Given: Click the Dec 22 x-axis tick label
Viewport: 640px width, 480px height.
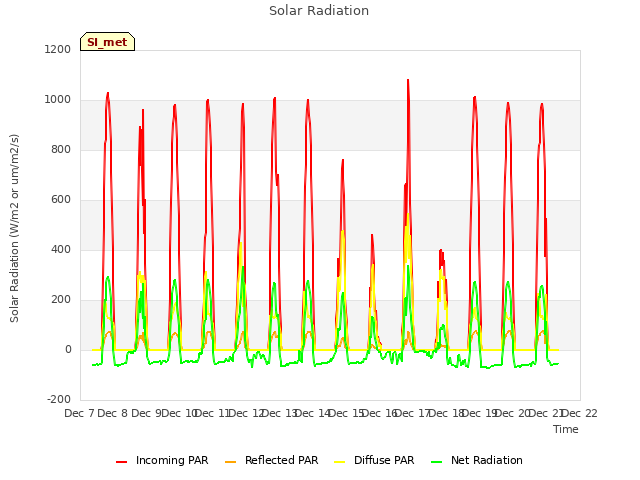Looking at the screenshot, I should [x=580, y=413].
